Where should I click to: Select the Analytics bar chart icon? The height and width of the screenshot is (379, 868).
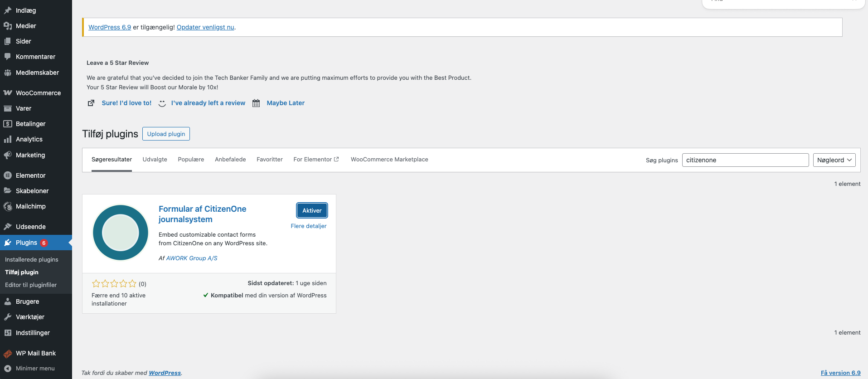coord(8,139)
